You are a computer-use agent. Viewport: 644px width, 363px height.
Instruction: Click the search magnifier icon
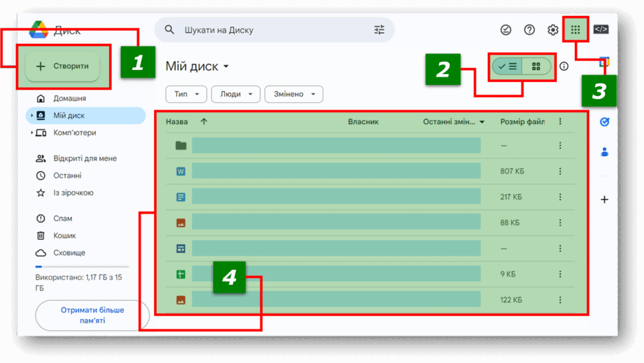point(169,29)
